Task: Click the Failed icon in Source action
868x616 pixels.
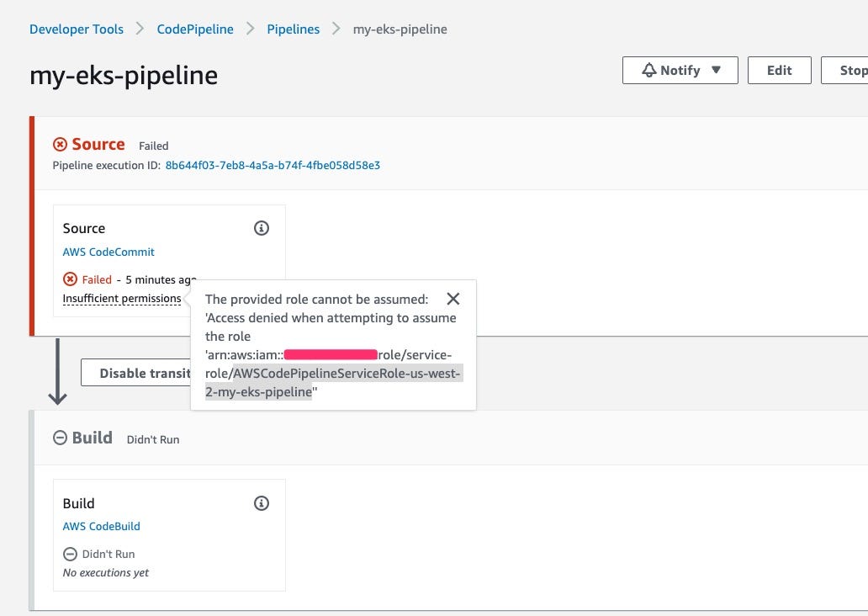Action: point(71,279)
